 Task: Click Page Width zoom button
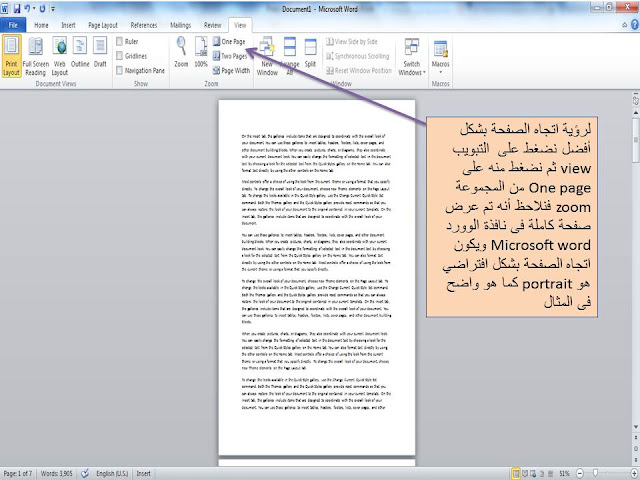(231, 70)
